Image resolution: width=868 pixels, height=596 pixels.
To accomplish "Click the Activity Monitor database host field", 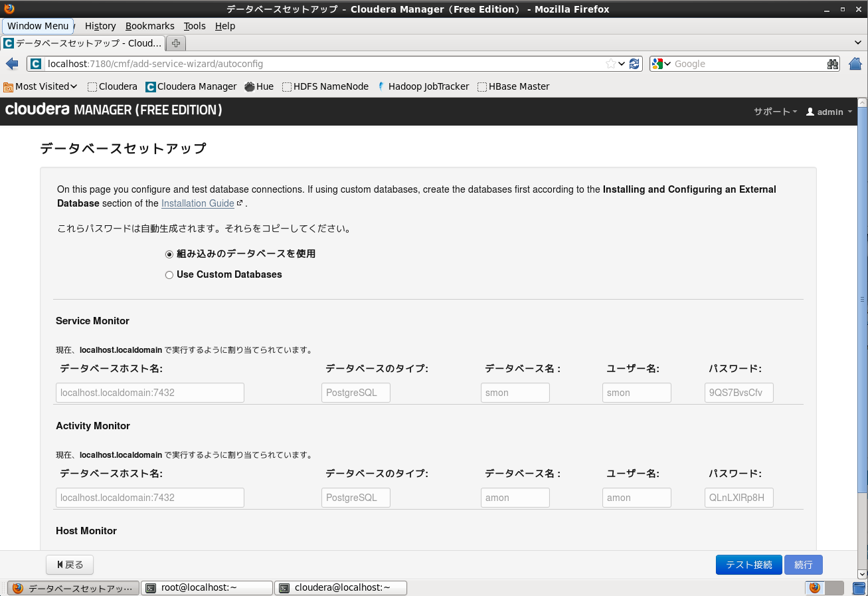I will 150,498.
